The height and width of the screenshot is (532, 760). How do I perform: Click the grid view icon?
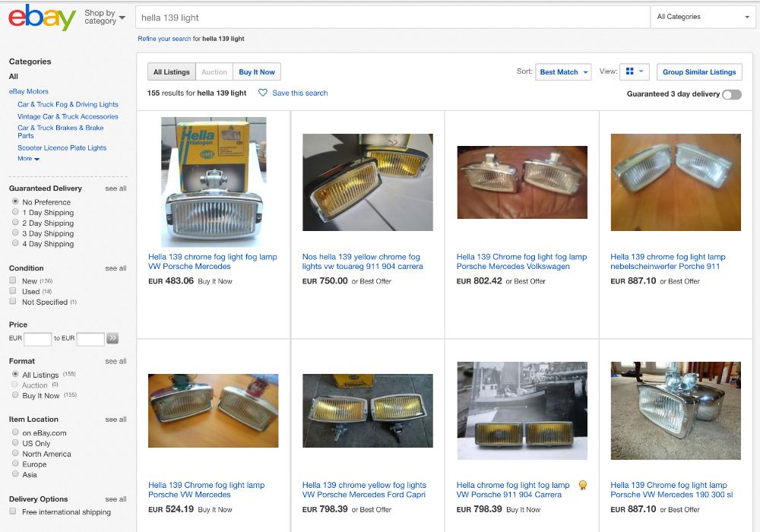(x=629, y=71)
